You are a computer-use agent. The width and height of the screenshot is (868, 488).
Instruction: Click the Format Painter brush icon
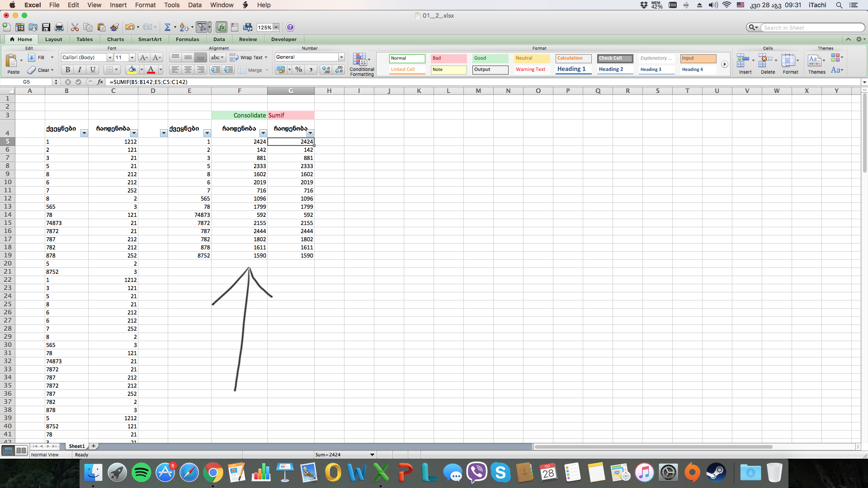[x=114, y=28]
